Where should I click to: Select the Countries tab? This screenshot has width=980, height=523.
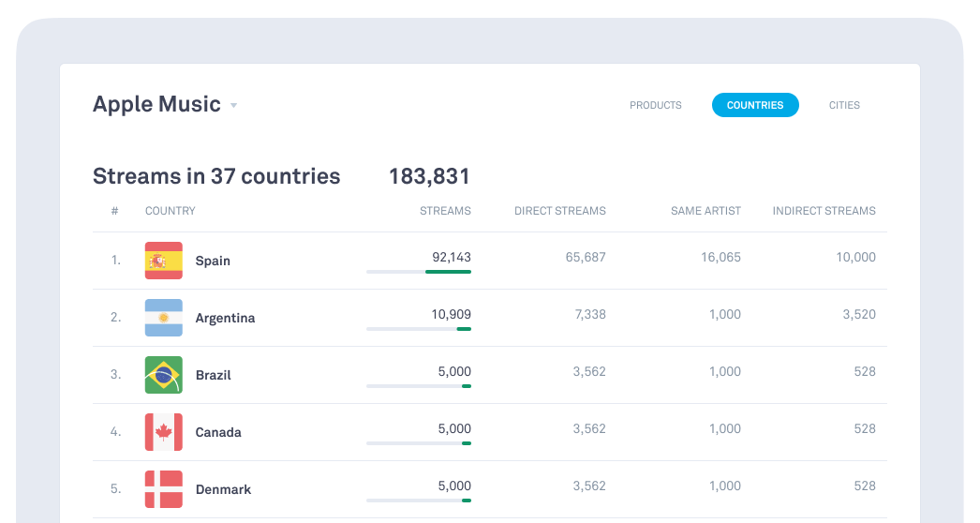754,105
